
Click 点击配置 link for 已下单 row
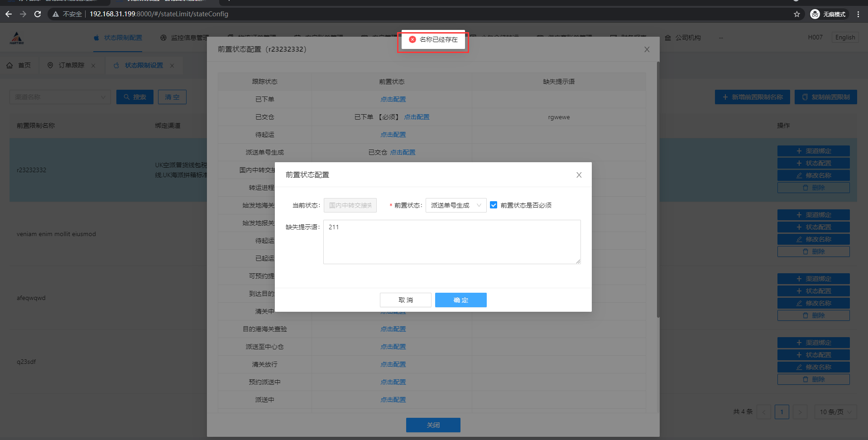(x=393, y=99)
